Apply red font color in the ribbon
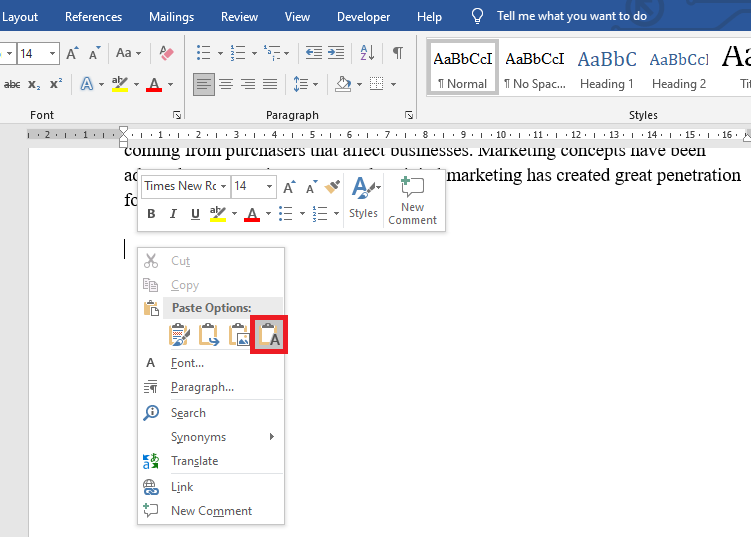 point(154,84)
